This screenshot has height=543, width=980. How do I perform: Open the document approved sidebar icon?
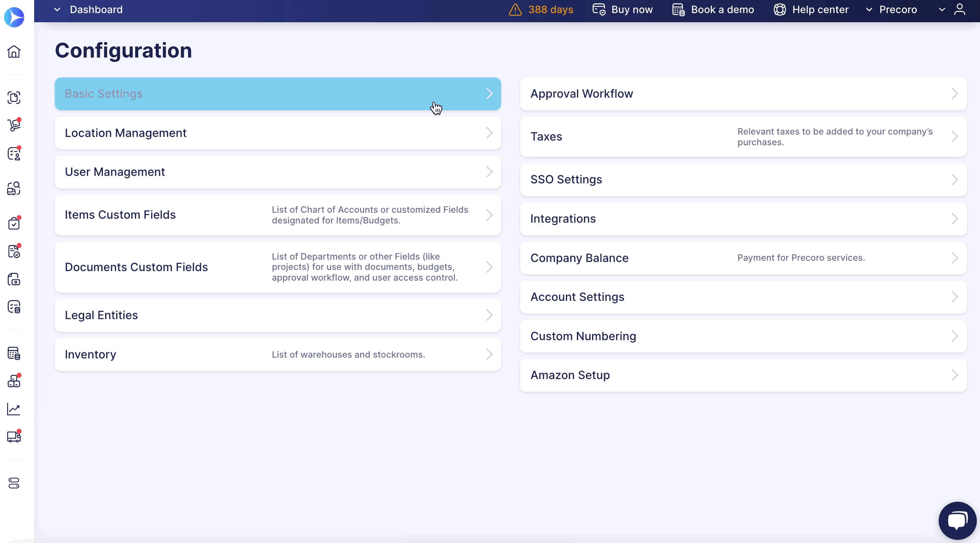(14, 251)
